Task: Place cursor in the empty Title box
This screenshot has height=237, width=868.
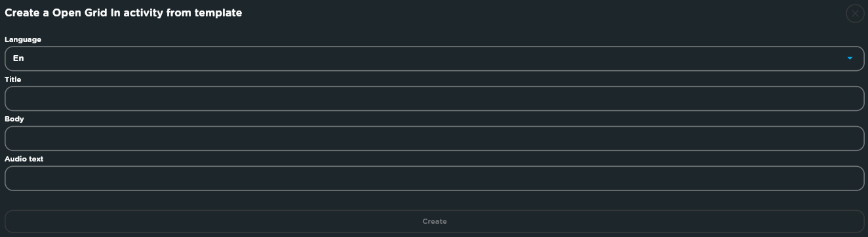Action: pos(434,98)
